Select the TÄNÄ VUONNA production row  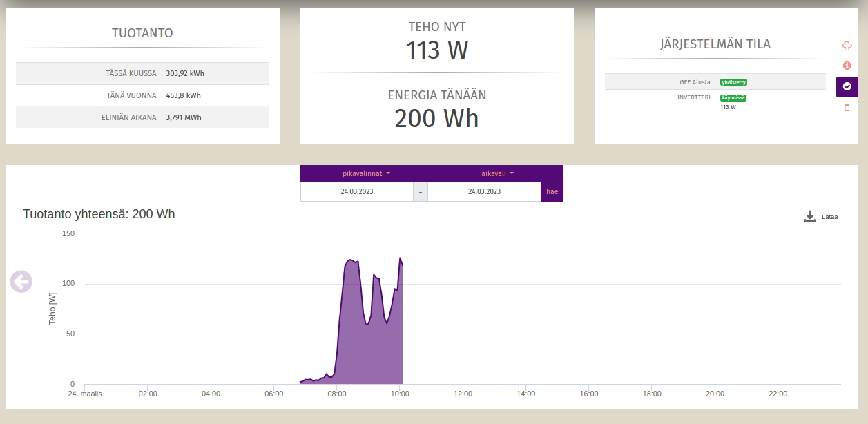click(x=142, y=95)
